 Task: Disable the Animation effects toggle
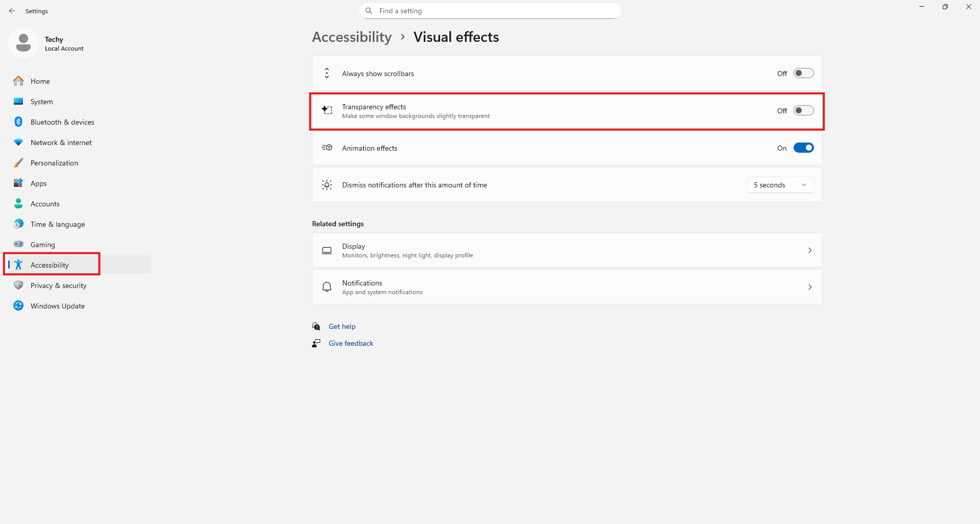click(803, 148)
